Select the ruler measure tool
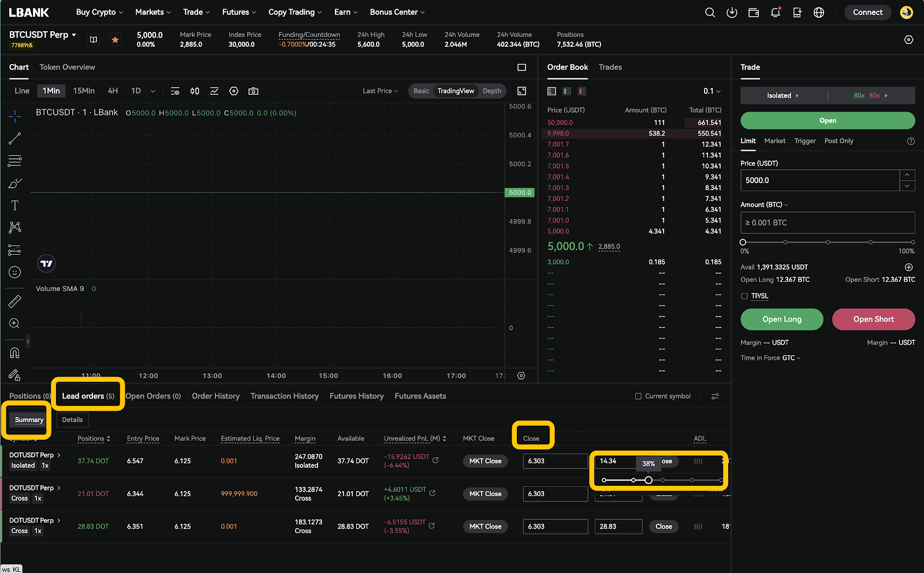This screenshot has width=924, height=573. (15, 302)
